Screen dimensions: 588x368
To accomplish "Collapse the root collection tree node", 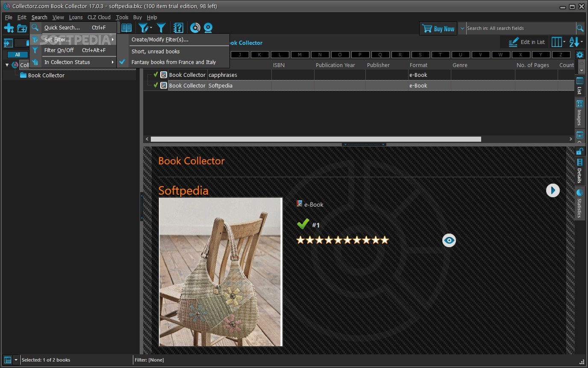I will pyautogui.click(x=7, y=65).
